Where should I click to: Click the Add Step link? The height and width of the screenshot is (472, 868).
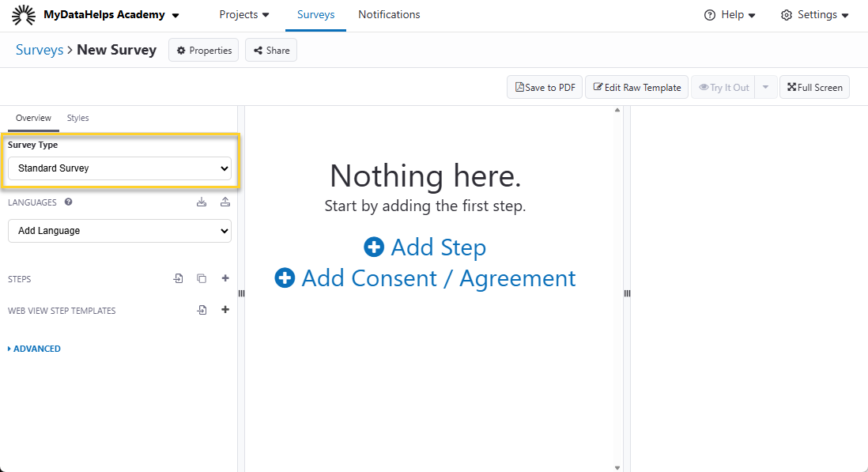(x=425, y=247)
